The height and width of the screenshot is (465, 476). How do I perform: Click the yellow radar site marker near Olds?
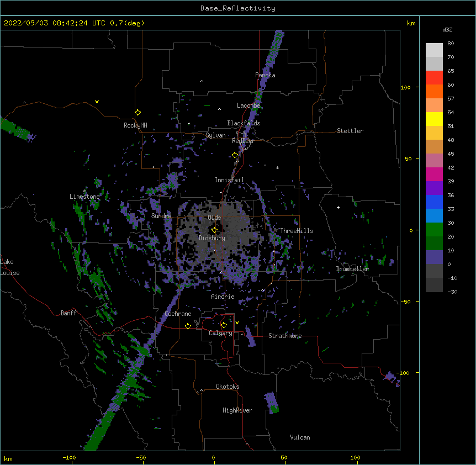coord(214,230)
